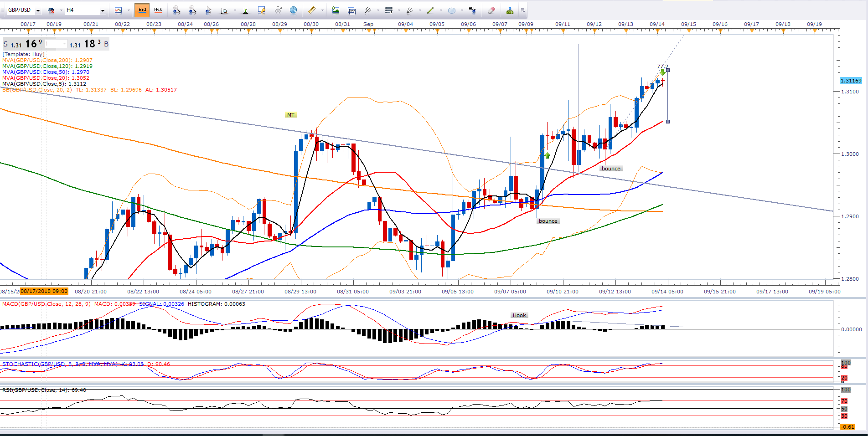Click the 'MT' chart label

[290, 115]
